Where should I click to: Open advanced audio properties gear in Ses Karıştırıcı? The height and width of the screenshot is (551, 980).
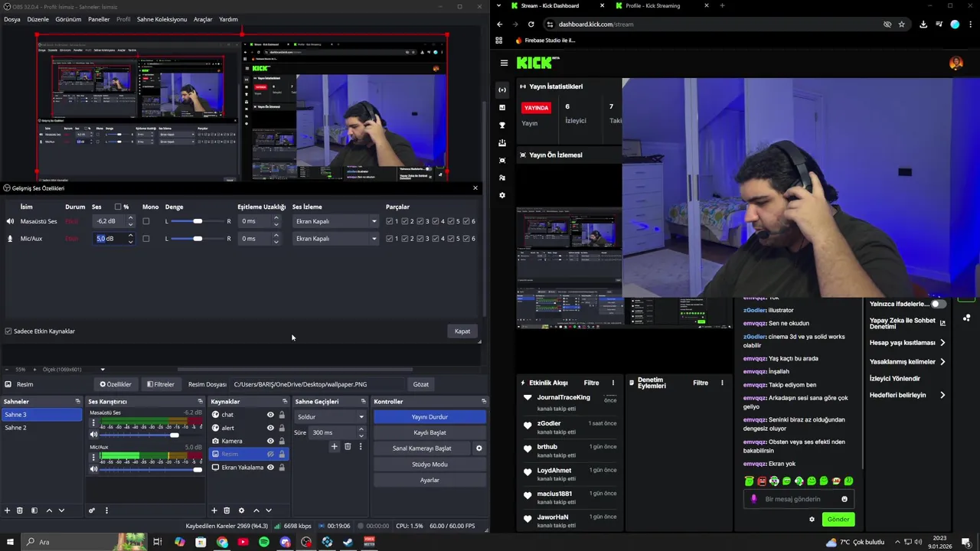[92, 510]
